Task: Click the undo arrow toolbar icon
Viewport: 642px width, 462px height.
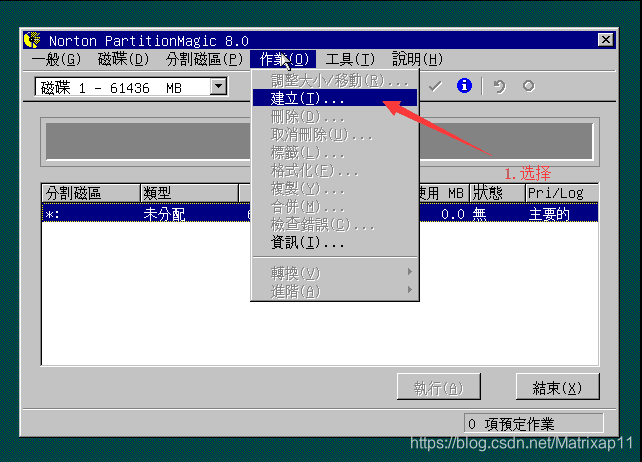Action: tap(499, 86)
